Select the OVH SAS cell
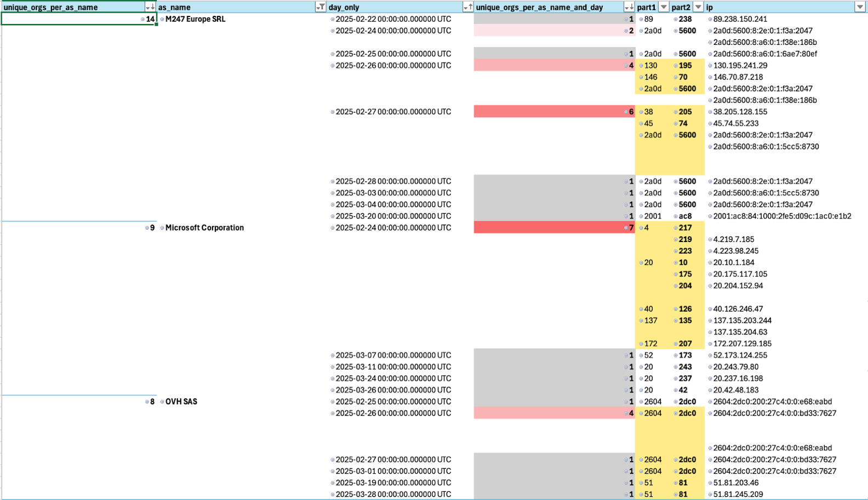This screenshot has height=500, width=868. point(242,402)
